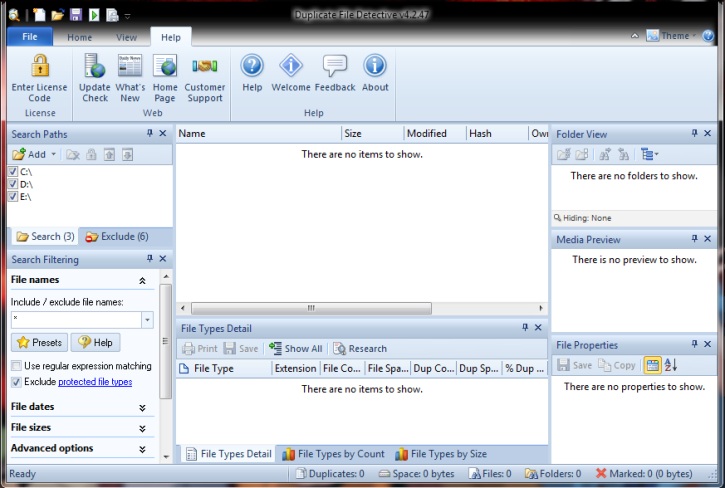Uncheck the D:\ search path
Screen dimensions: 725x488
[13, 184]
